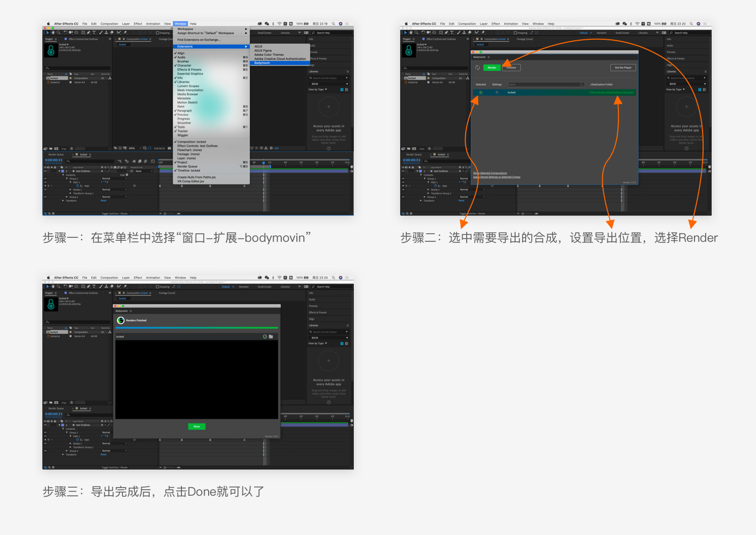
Task: Select the Pen tool in step-two screenshot
Action: [447, 33]
